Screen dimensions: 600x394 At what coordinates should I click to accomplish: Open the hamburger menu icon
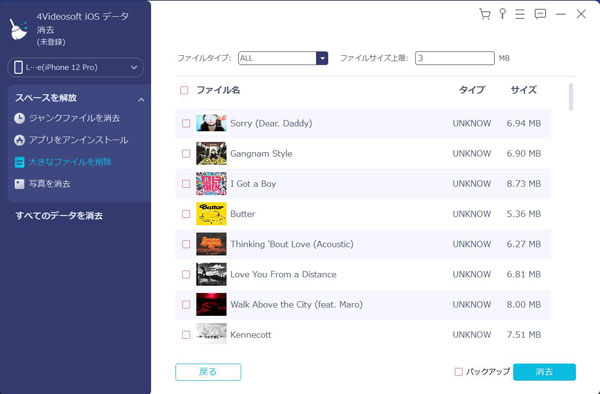(x=520, y=14)
